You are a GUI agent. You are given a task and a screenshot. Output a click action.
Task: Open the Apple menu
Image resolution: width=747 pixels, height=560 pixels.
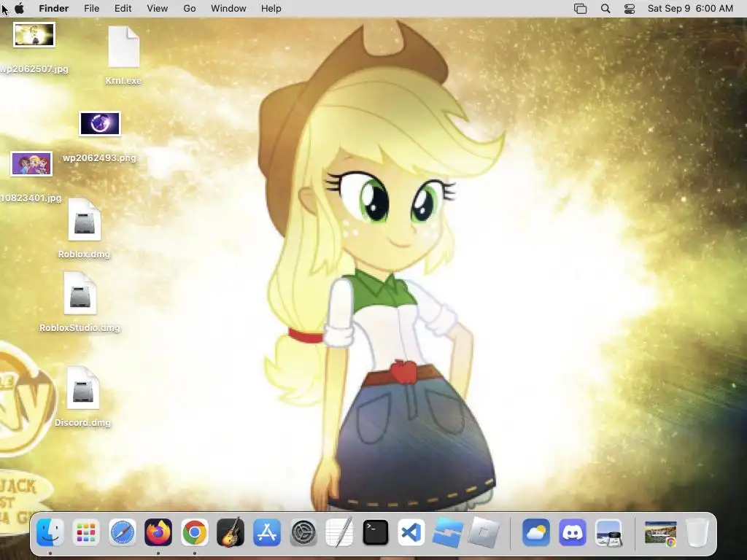pos(20,9)
